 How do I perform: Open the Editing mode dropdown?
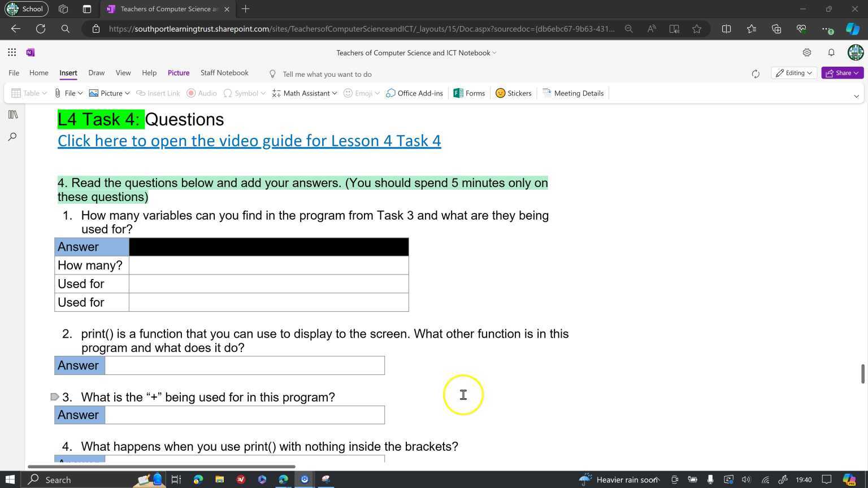(x=793, y=73)
